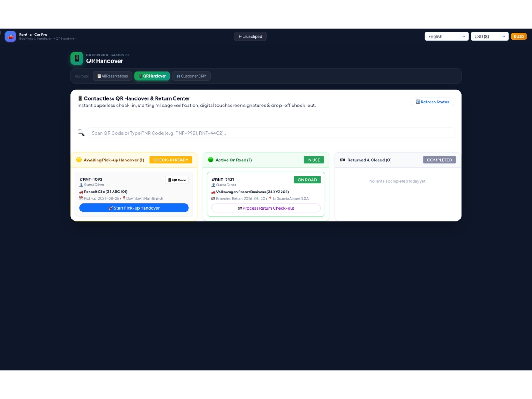Select the #RNT-1092 reservation number
The height and width of the screenshot is (399, 532).
tap(91, 180)
